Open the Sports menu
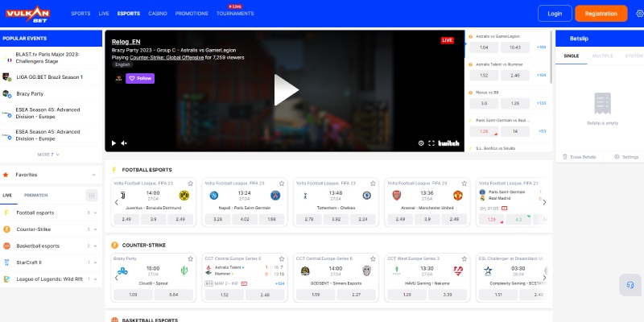The width and height of the screenshot is (644, 322). pyautogui.click(x=80, y=14)
